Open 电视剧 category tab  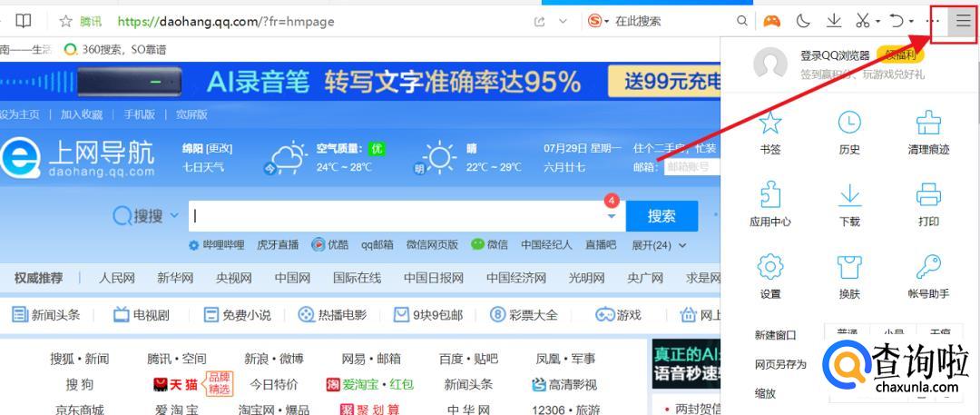click(142, 315)
